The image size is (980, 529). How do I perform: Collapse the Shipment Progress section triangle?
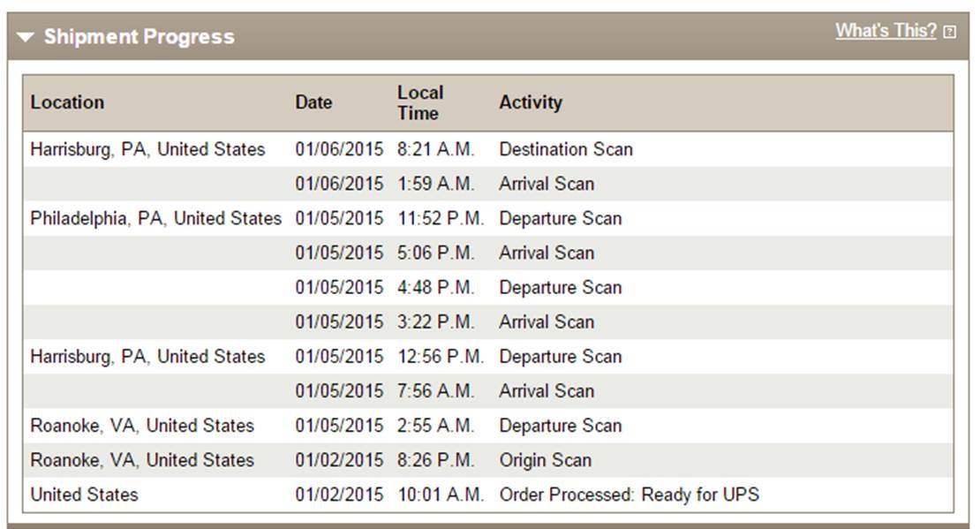26,37
